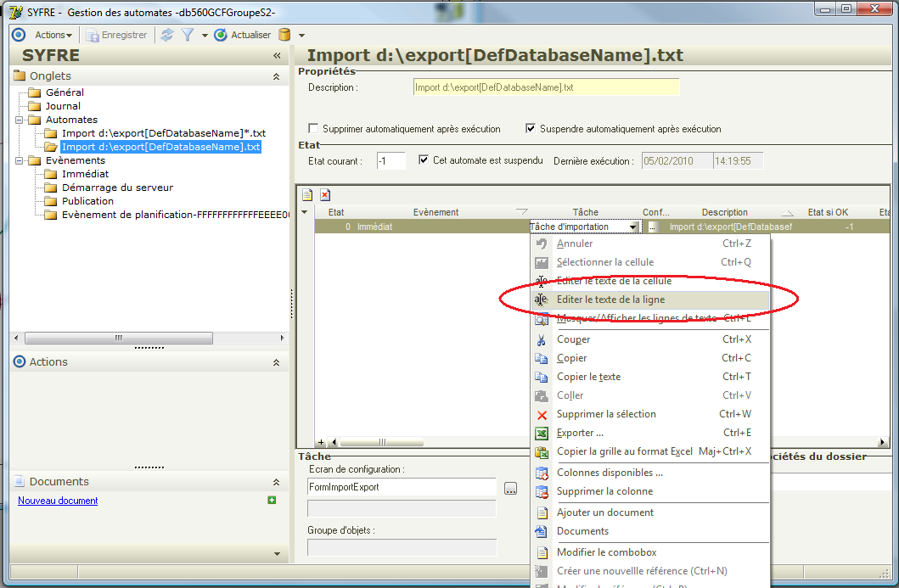The image size is (899, 588).
Task: Choose Copier in the context menu
Action: (650, 357)
